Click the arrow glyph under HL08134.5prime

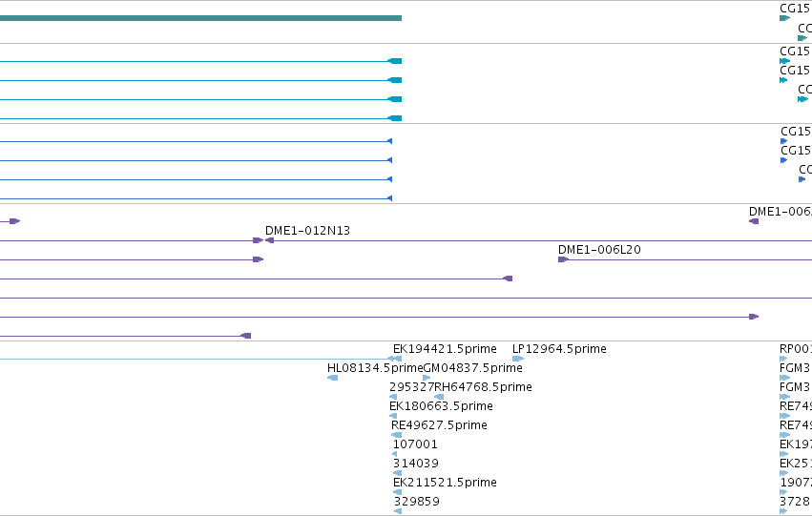click(332, 378)
